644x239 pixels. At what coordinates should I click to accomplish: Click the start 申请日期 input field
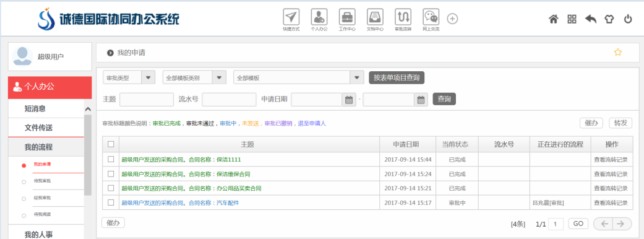click(x=317, y=100)
